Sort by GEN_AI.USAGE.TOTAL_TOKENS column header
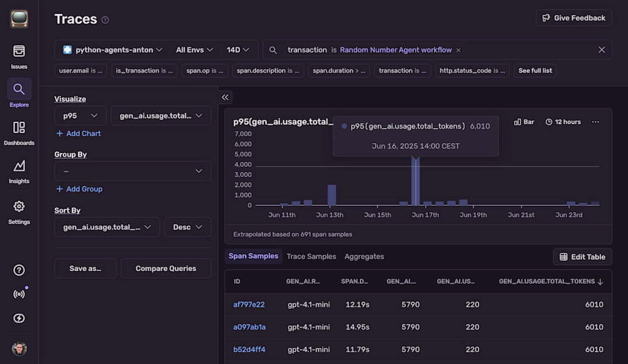Image resolution: width=628 pixels, height=364 pixels. (551, 282)
